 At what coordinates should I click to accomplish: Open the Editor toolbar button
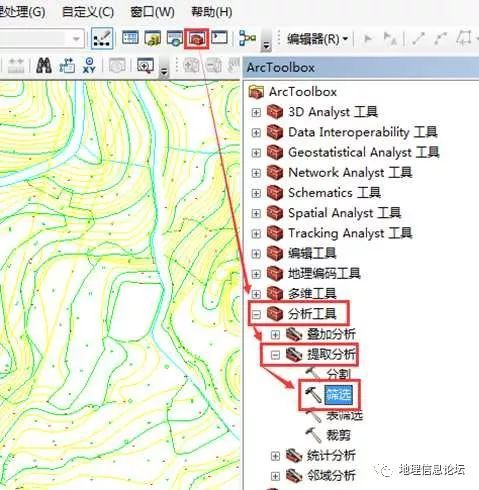click(101, 39)
